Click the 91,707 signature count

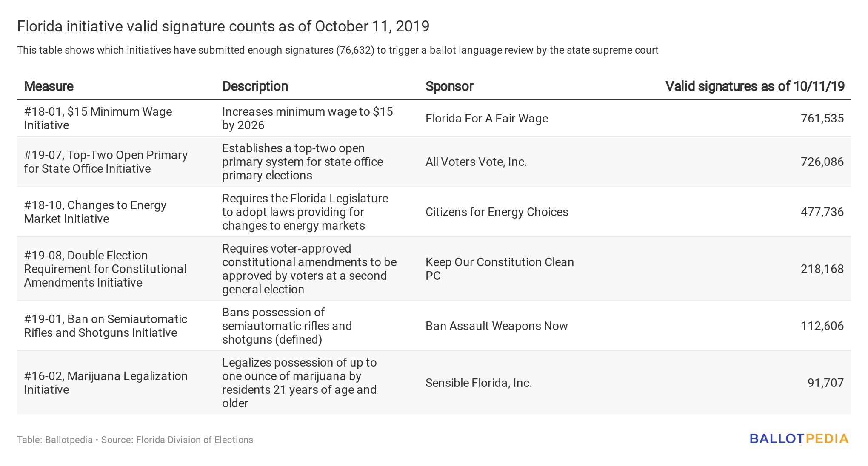[825, 383]
